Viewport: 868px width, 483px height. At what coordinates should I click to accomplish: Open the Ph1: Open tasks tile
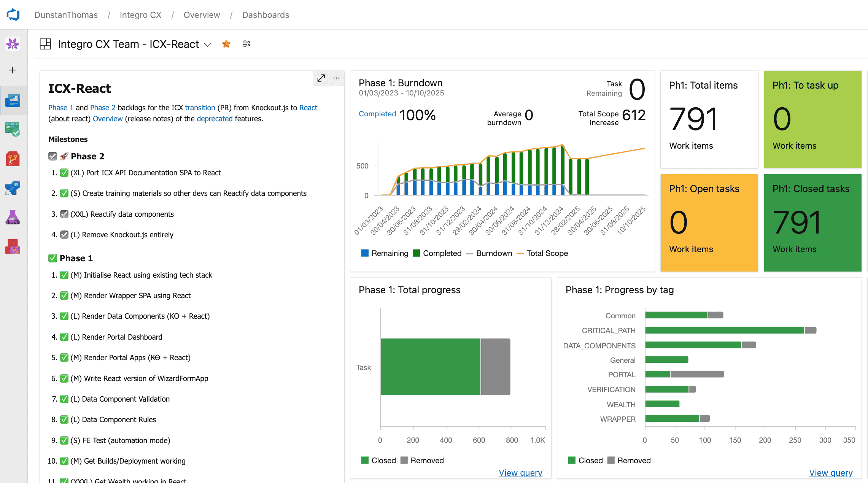[709, 223]
